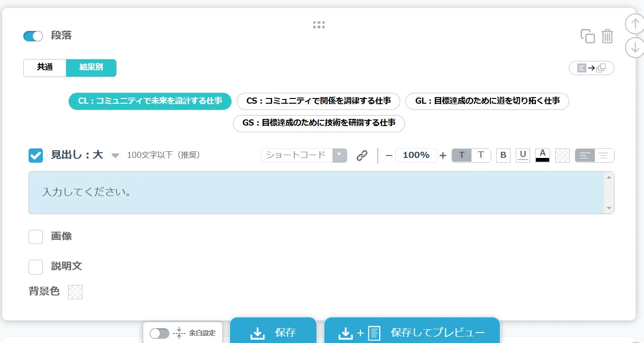
Task: Click the 100% font size value field
Action: point(416,156)
